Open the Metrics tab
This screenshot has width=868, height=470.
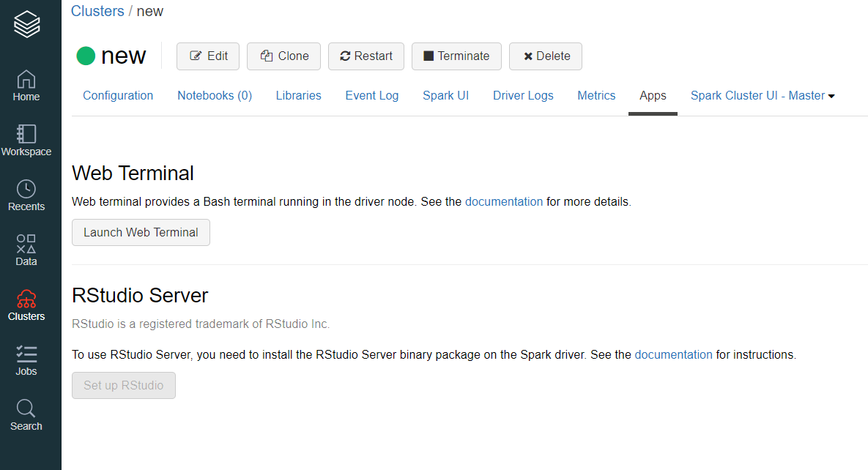tap(596, 95)
